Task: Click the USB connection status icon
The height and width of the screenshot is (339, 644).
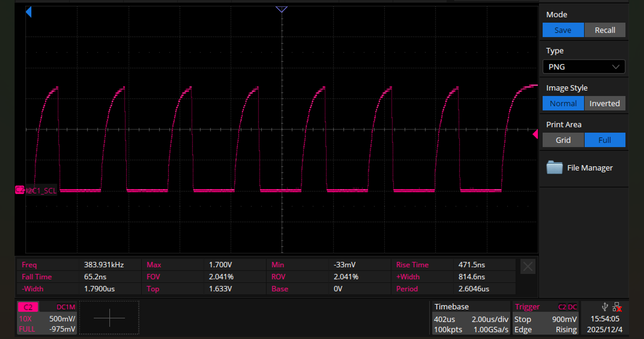Action: click(605, 307)
